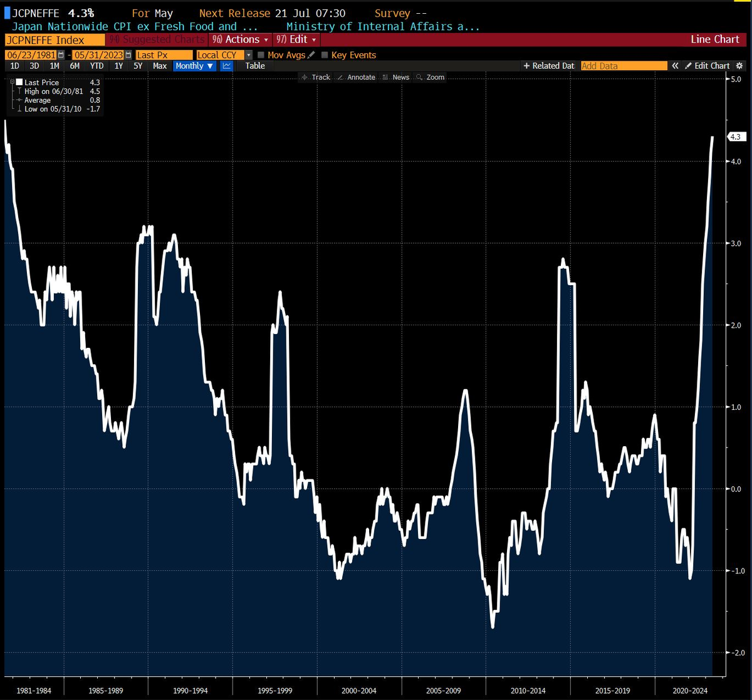Open the start date calendar picker icon
The height and width of the screenshot is (700, 752).
(61, 55)
